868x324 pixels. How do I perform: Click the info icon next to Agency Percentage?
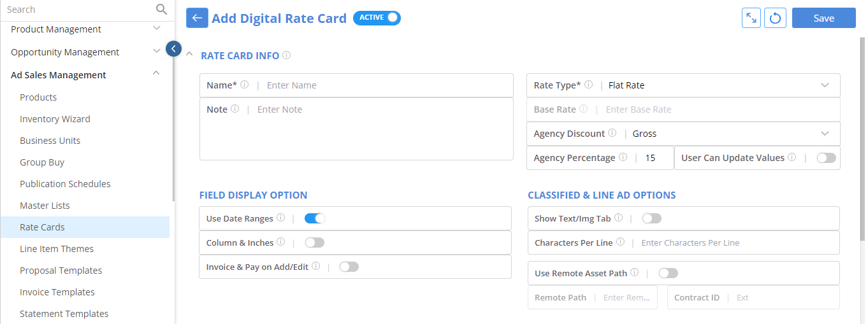click(623, 157)
